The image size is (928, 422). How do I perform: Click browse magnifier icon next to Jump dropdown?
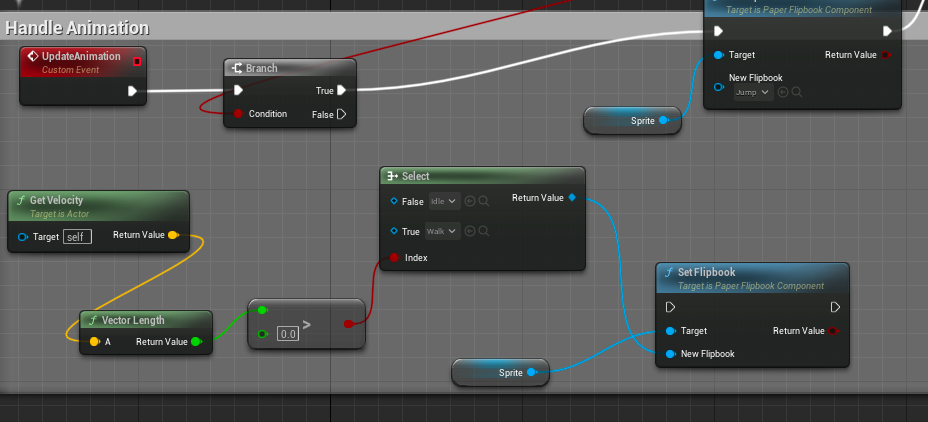pyautogui.click(x=797, y=92)
